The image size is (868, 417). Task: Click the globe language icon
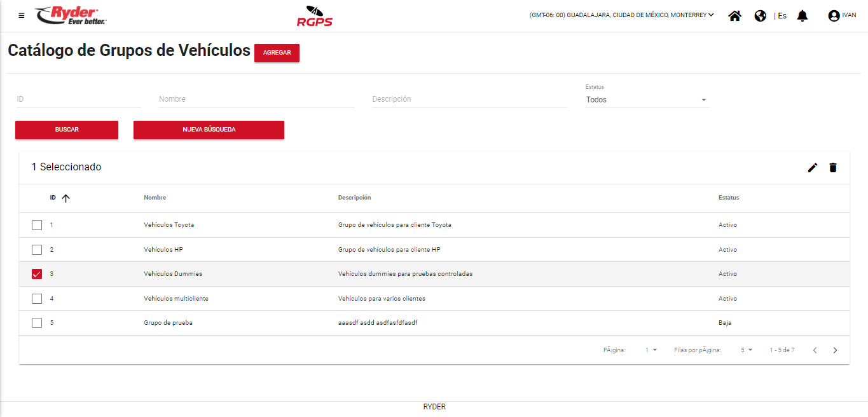coord(760,16)
